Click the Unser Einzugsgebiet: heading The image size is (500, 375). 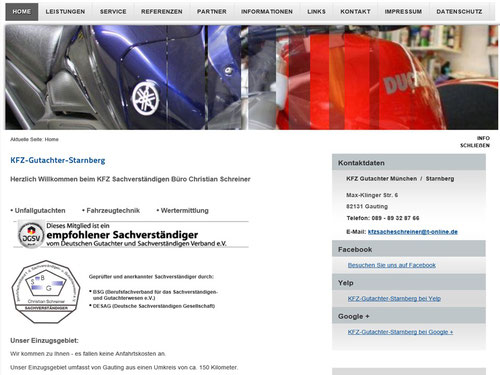[x=44, y=341]
